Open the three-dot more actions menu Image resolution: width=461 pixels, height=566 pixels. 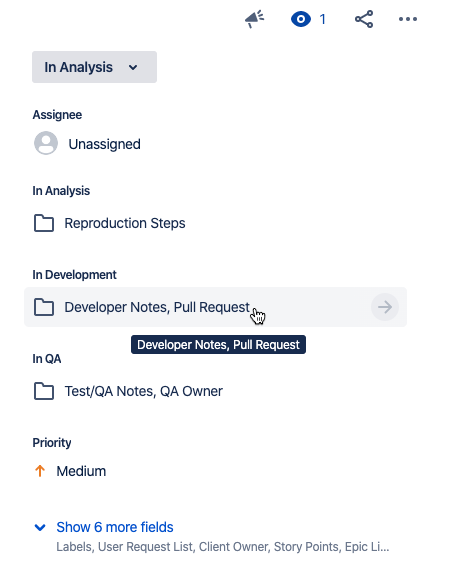tap(408, 19)
